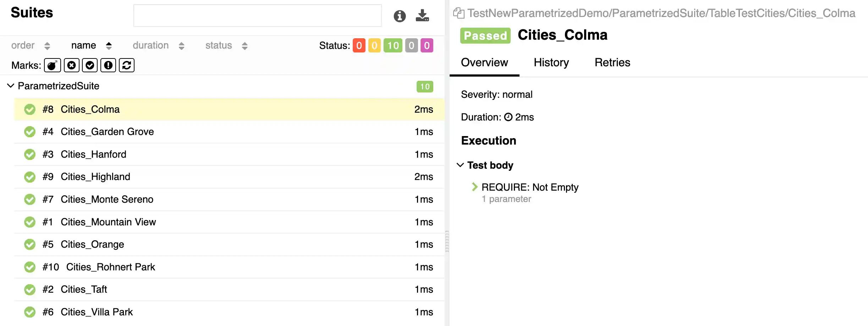Toggle the exclamation mark filter
The height and width of the screenshot is (326, 868).
108,66
